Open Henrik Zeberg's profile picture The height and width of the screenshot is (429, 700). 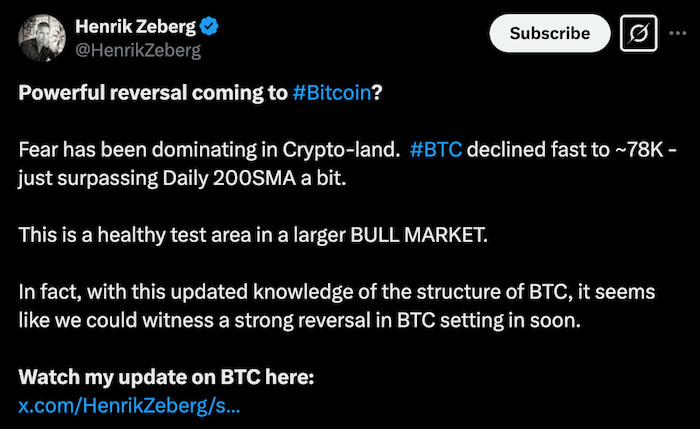coord(45,38)
